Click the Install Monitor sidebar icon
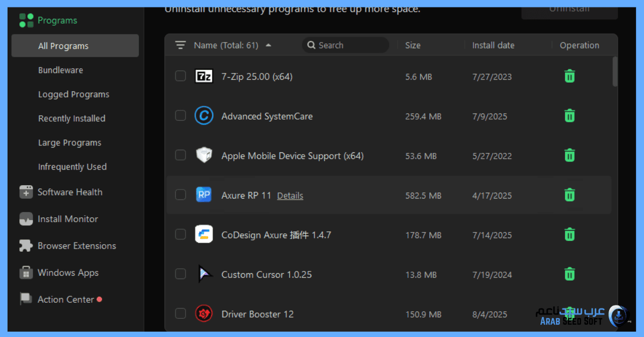 pos(26,219)
